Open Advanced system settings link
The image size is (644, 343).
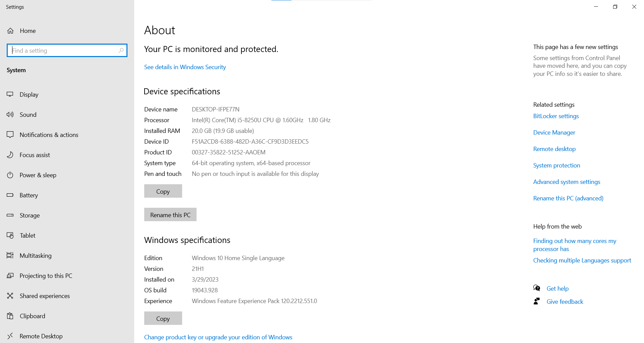tap(567, 182)
